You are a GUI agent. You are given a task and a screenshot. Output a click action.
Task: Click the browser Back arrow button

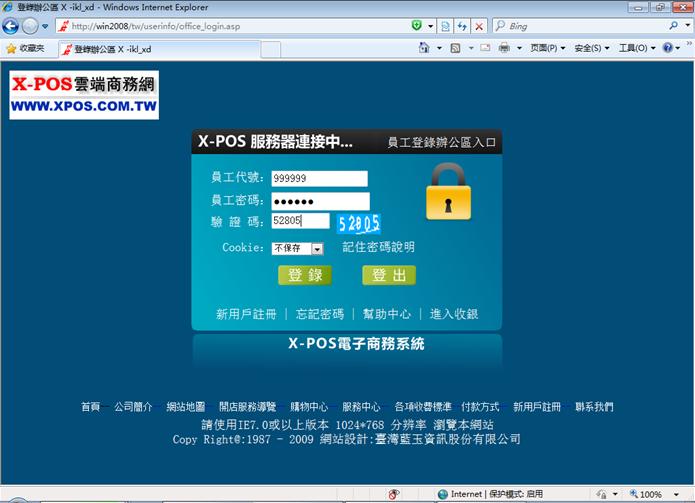coord(11,26)
